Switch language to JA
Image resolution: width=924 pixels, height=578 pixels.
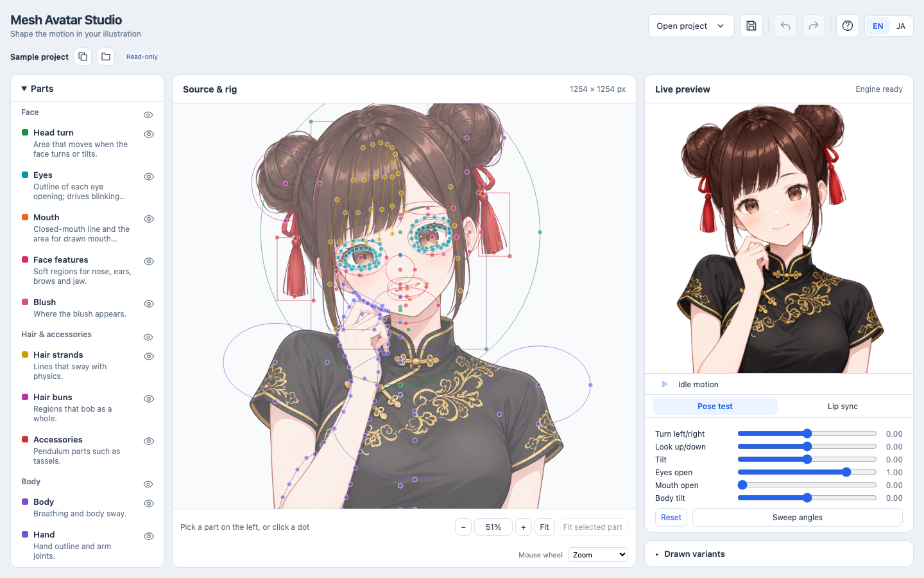[x=901, y=26]
